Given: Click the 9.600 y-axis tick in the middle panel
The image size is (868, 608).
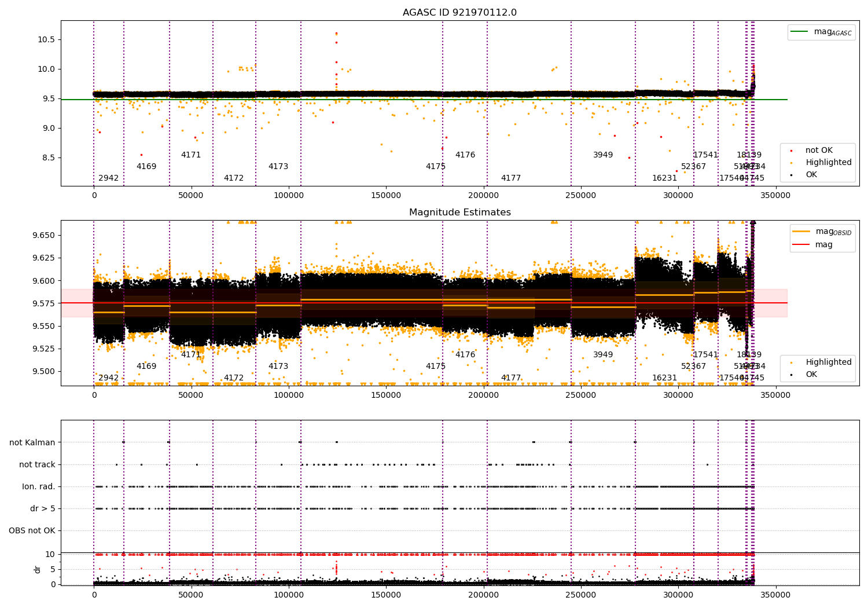Looking at the screenshot, I should [43, 281].
